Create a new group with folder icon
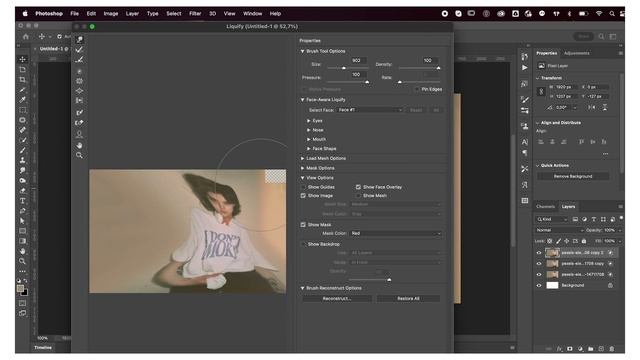This screenshot has height=360, width=640. tap(591, 349)
